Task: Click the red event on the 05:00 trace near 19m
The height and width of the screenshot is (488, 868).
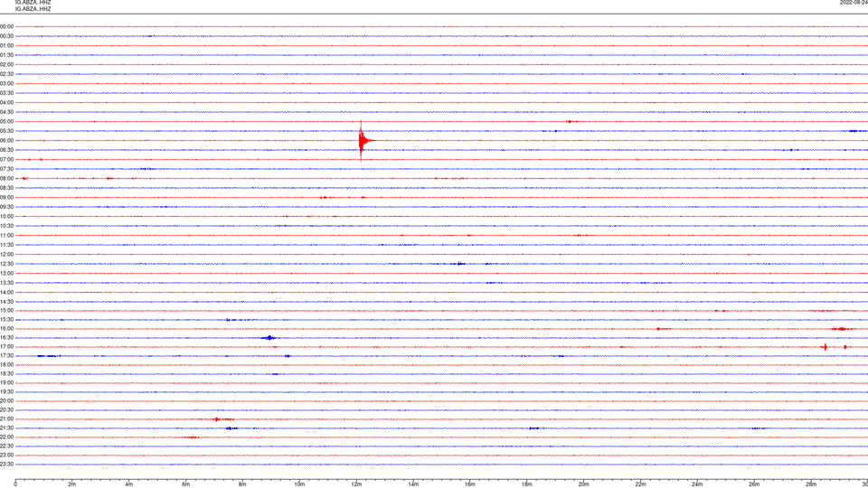Action: click(x=571, y=121)
